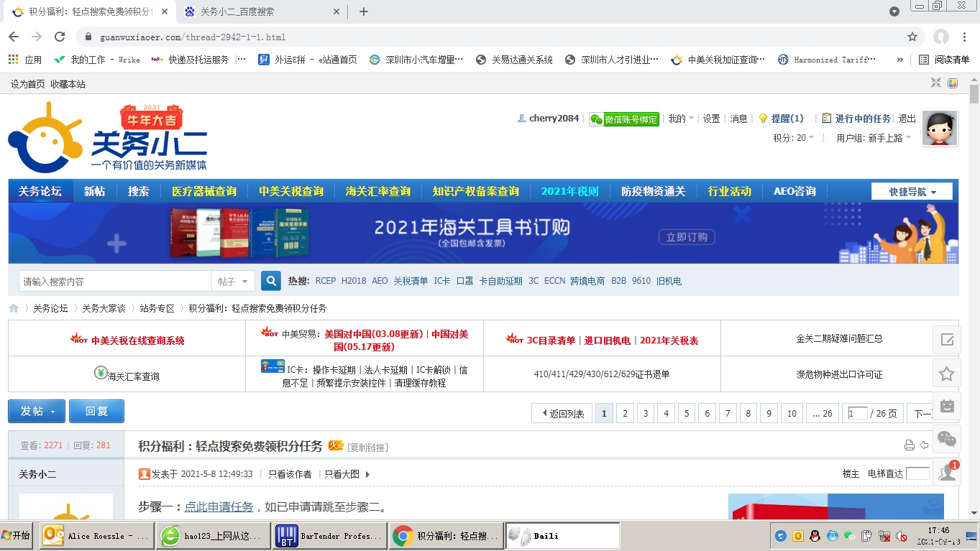Click the print thread icon
980x551 pixels.
pos(909,445)
